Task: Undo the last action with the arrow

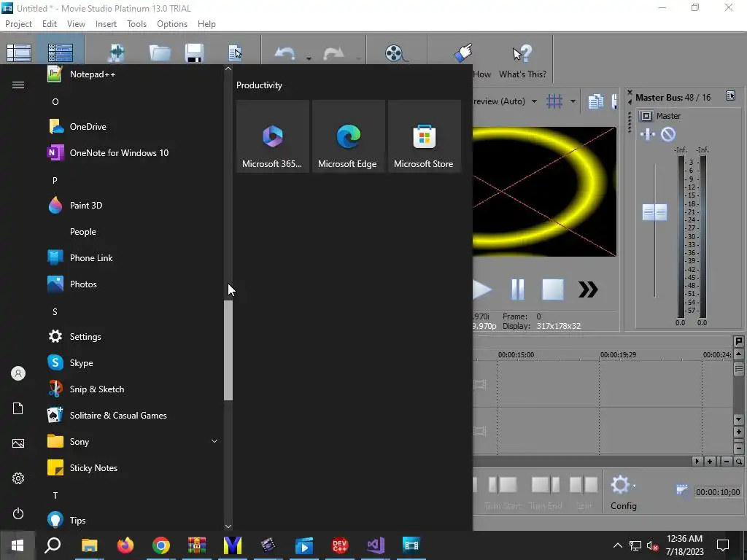Action: tap(285, 52)
